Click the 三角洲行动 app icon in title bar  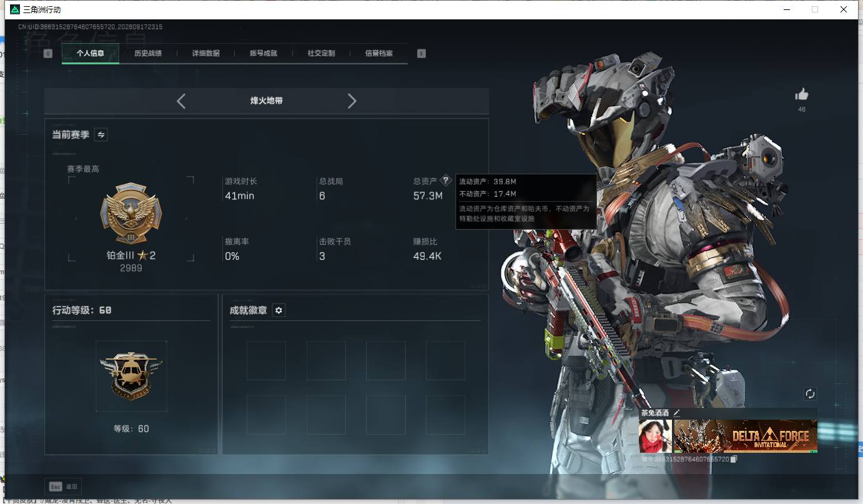[15, 9]
